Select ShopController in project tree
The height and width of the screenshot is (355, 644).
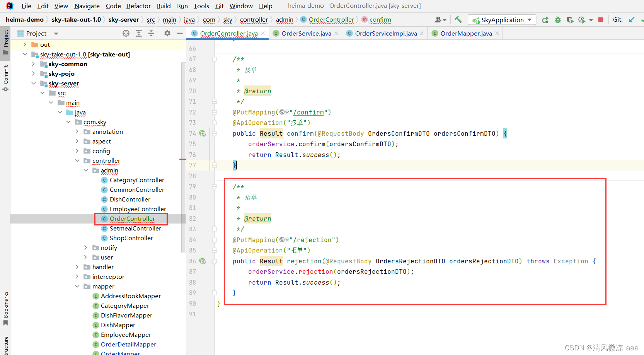(x=131, y=238)
